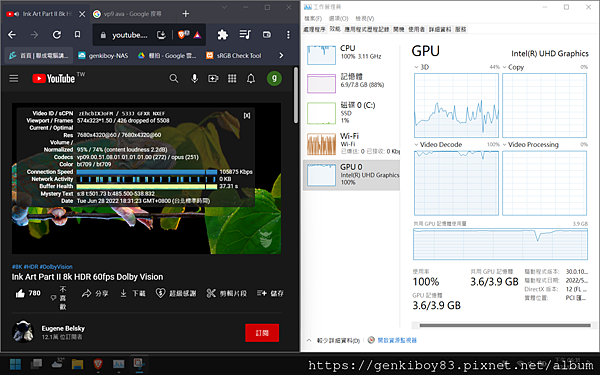Open YouTube create video icon
The height and width of the screenshot is (375, 600).
pos(213,78)
